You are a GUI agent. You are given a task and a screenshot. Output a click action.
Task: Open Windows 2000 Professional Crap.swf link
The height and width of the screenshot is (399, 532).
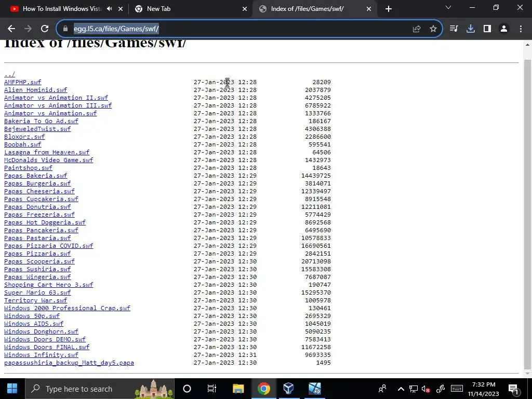tap(67, 309)
